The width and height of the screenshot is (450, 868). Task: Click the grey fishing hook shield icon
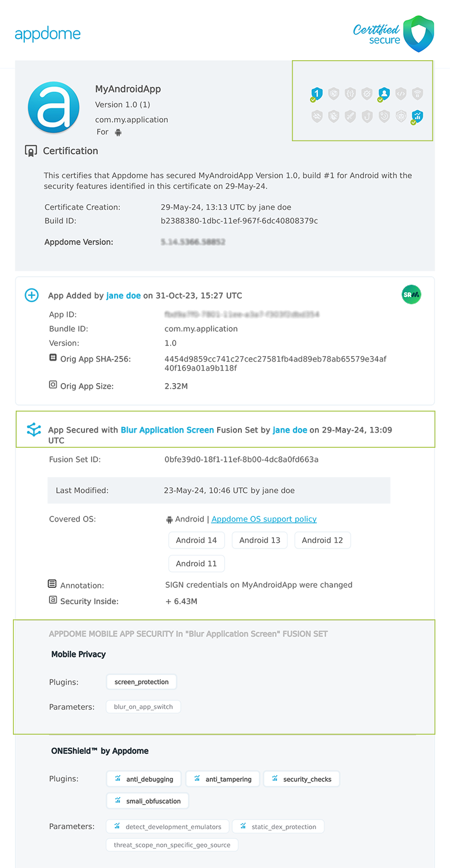pos(367,116)
